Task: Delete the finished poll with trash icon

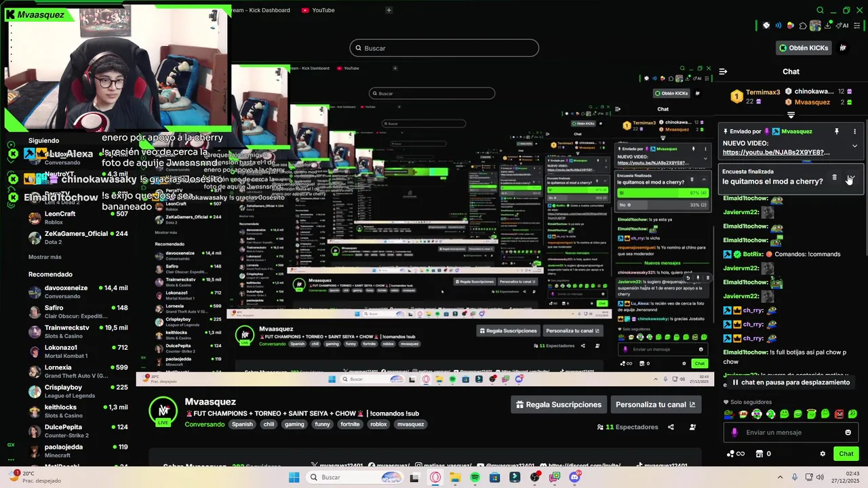Action: (834, 178)
